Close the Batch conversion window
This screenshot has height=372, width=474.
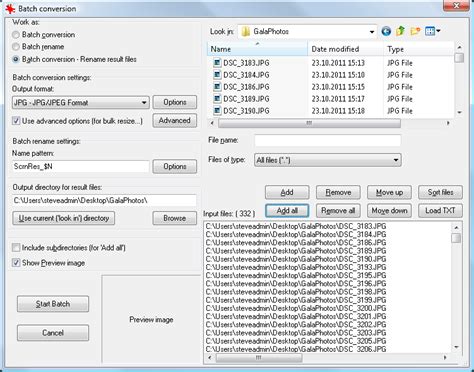(x=456, y=6)
